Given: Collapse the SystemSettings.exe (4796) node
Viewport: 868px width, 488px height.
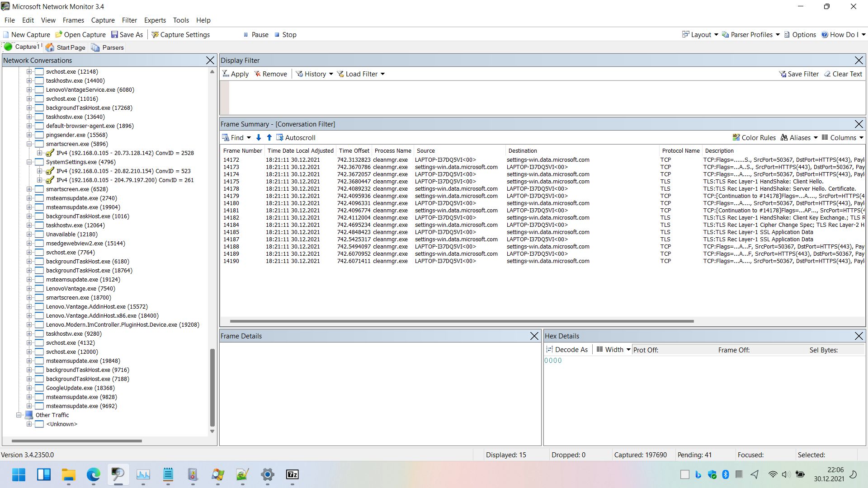Looking at the screenshot, I should coord(29,162).
